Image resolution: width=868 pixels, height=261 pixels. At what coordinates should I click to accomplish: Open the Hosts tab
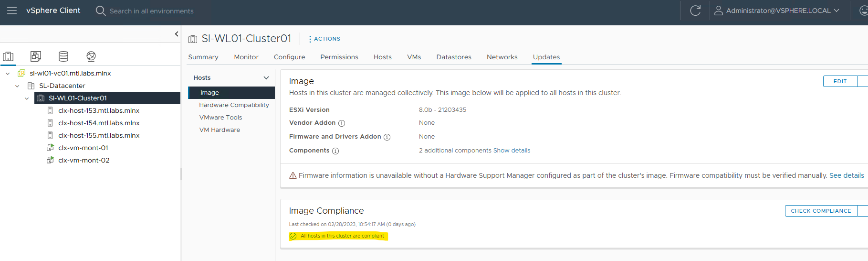tap(383, 57)
